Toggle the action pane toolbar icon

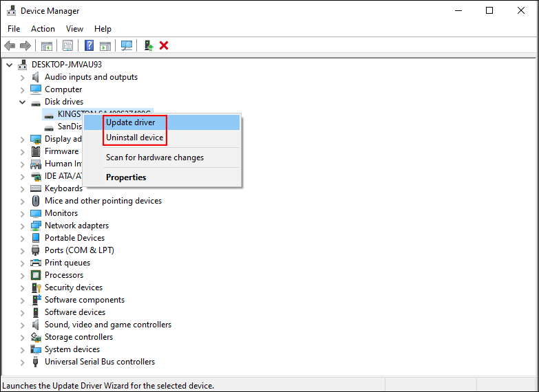click(105, 45)
